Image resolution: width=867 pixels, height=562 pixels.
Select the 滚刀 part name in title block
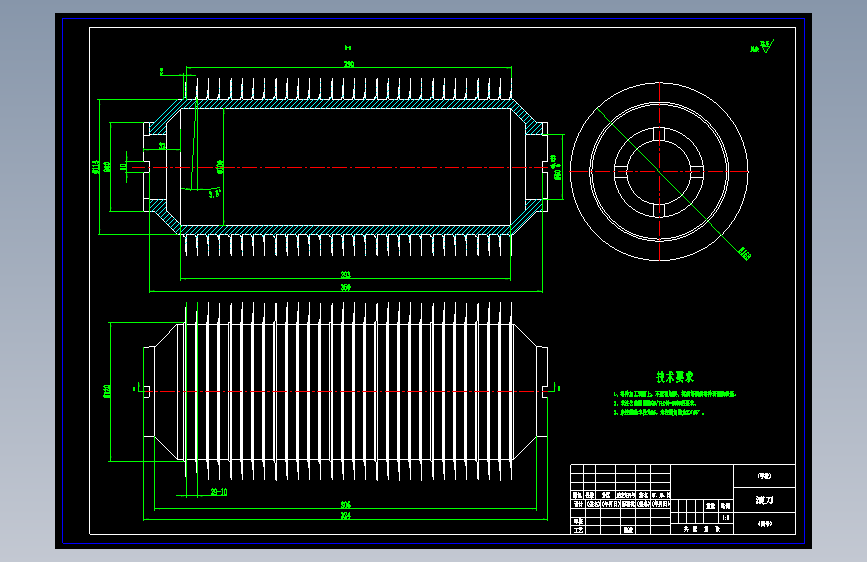[x=764, y=500]
